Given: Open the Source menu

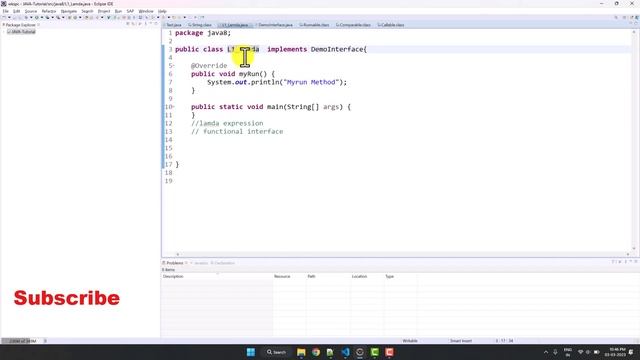Looking at the screenshot, I should click(x=31, y=11).
